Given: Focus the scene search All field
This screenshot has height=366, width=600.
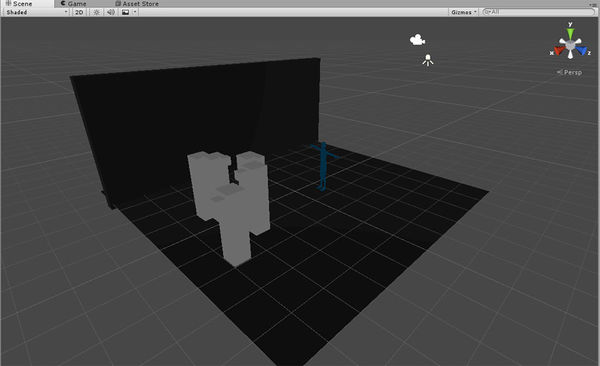Looking at the screenshot, I should click(539, 12).
